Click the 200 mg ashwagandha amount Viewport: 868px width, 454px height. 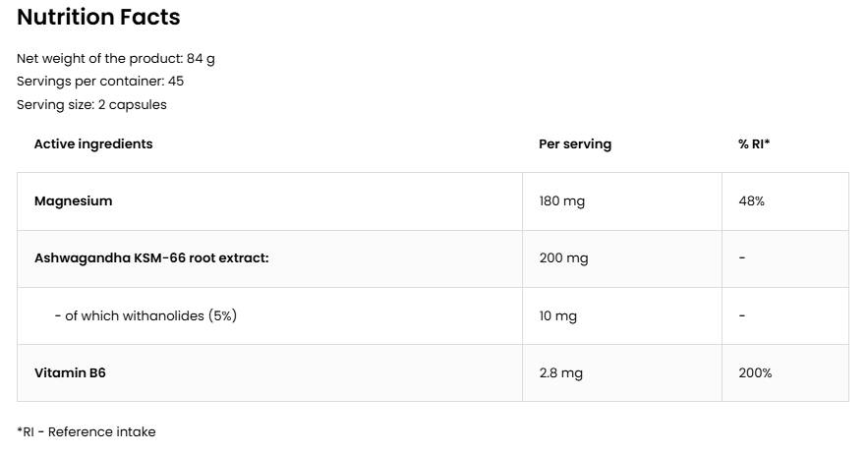563,257
